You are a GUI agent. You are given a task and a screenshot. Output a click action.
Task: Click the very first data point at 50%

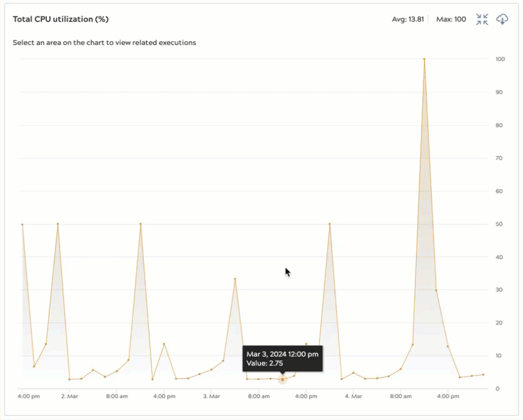[23, 224]
